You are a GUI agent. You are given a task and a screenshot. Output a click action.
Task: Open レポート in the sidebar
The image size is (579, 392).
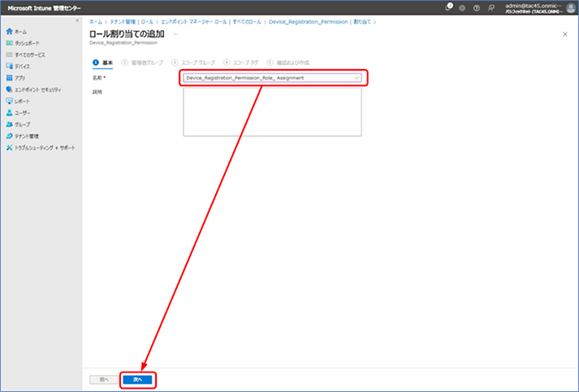click(x=18, y=101)
